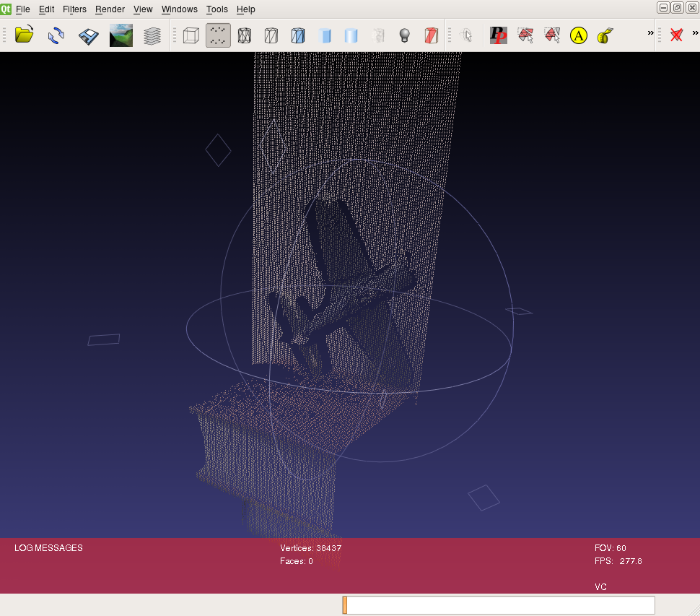Click the Open file folder icon
700x616 pixels.
25,35
